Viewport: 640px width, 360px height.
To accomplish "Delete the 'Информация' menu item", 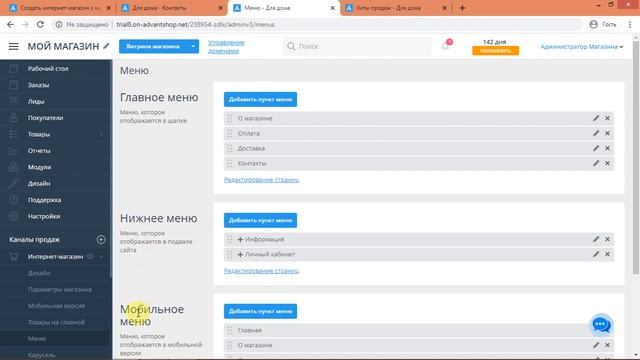I will pyautogui.click(x=607, y=239).
